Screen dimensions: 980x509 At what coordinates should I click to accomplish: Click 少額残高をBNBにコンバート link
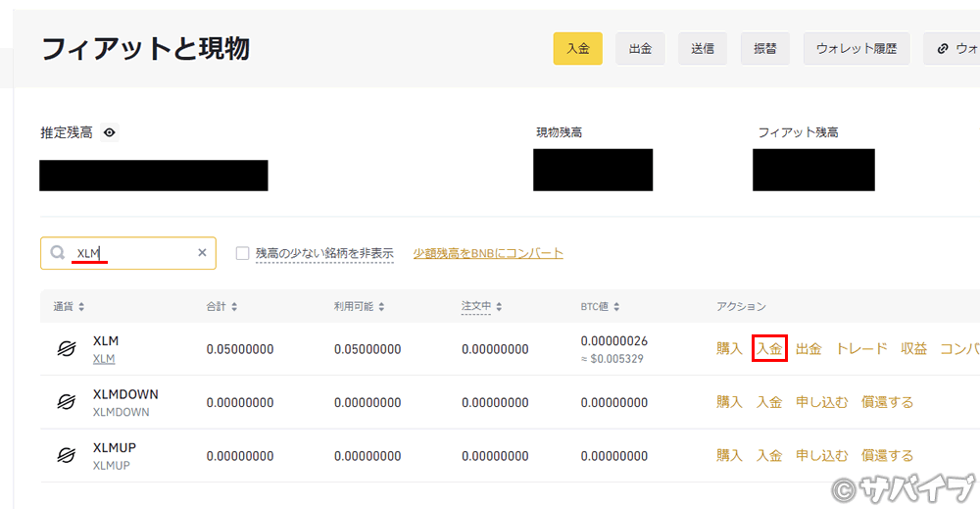(x=488, y=253)
